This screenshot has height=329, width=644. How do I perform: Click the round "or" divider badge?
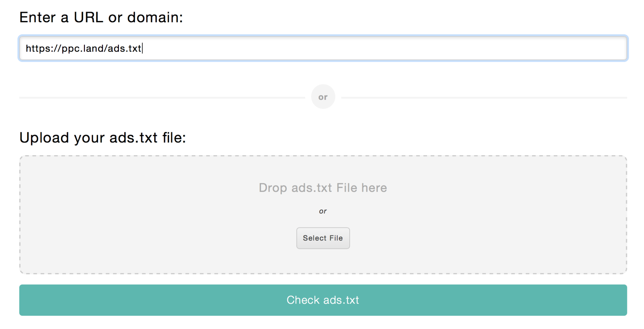pyautogui.click(x=323, y=97)
